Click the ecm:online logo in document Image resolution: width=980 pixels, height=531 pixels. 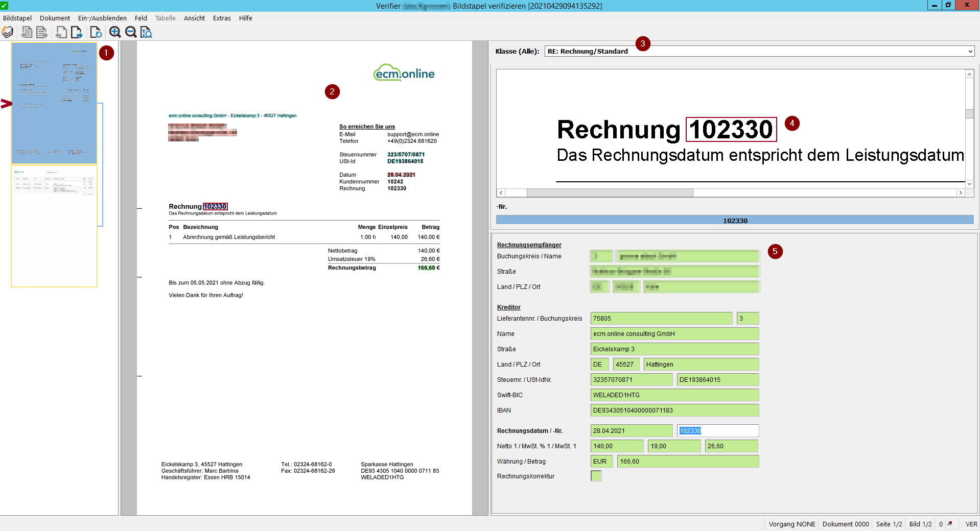[x=404, y=73]
